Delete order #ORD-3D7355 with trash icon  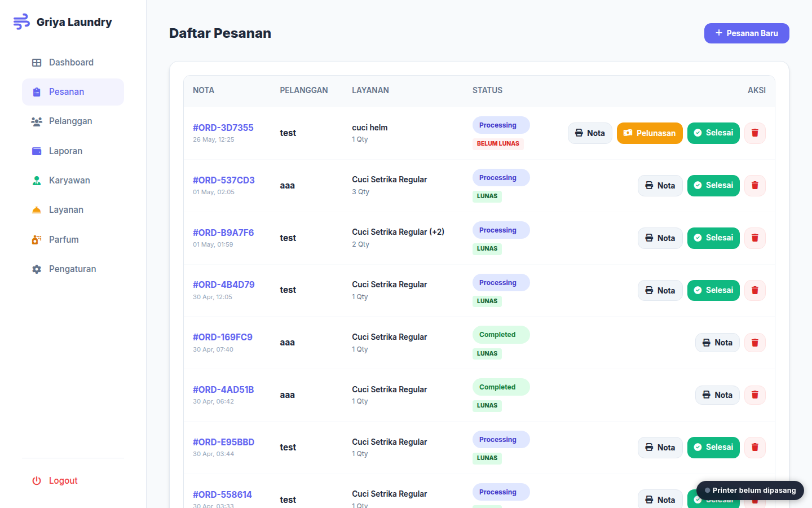pyautogui.click(x=755, y=133)
